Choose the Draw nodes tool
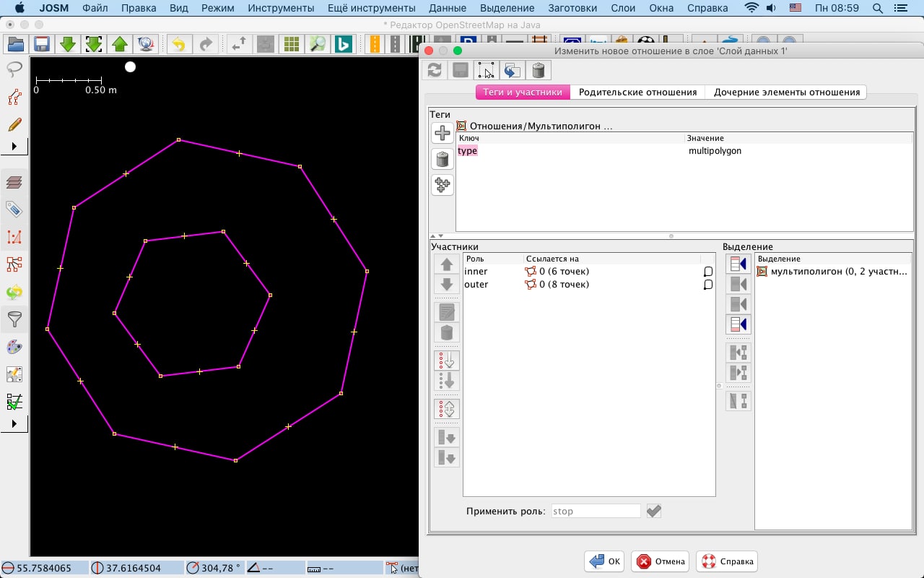Viewport: 924px width, 578px height. coord(14,97)
